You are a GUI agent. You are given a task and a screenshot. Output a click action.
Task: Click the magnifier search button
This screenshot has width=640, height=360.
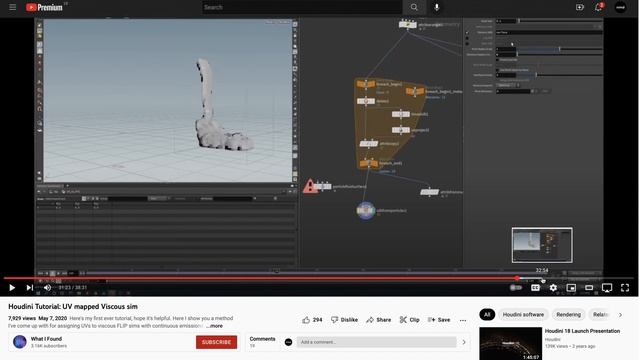coord(414,7)
